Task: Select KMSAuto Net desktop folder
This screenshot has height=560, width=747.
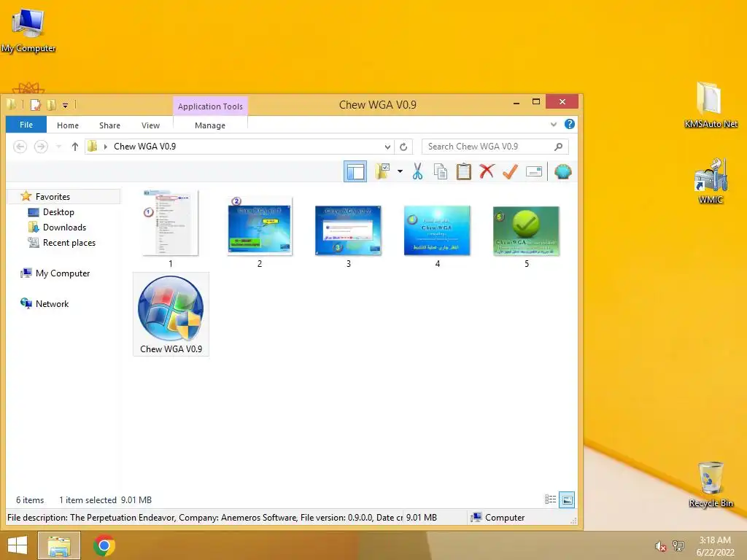Action: (711, 105)
